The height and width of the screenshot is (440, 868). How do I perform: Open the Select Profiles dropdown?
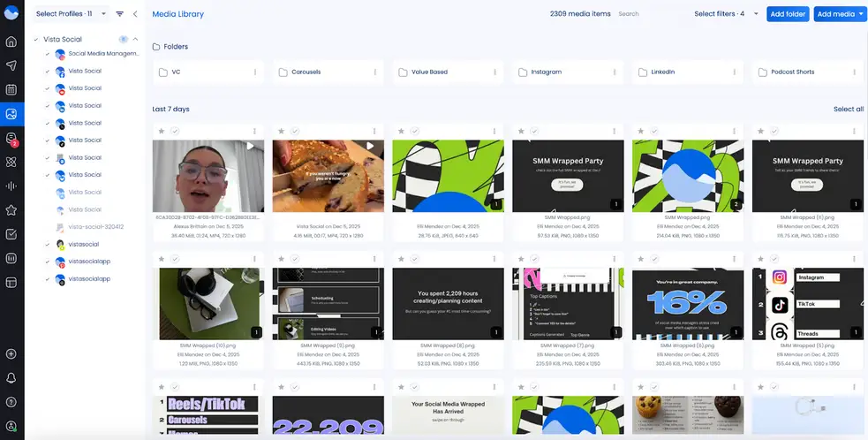[x=72, y=14]
